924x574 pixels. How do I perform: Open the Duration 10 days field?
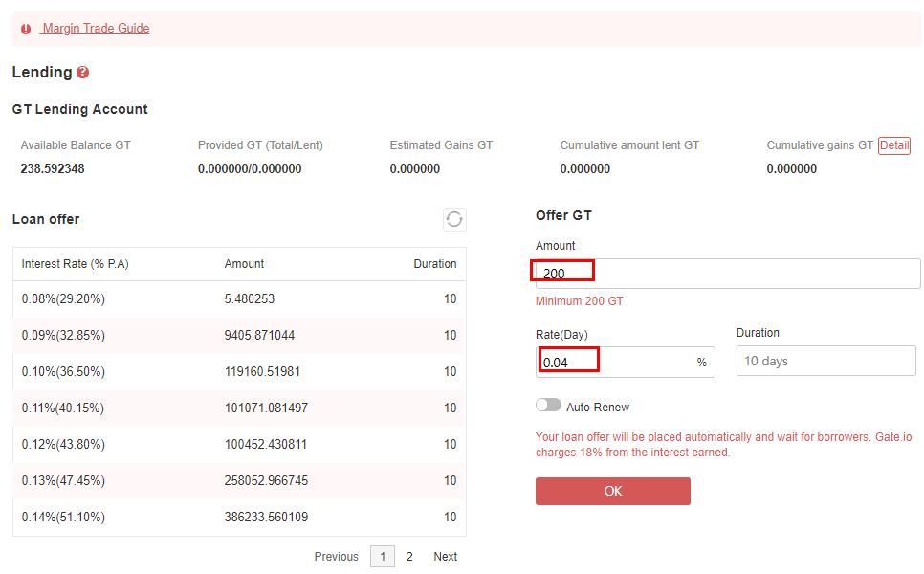click(x=826, y=361)
